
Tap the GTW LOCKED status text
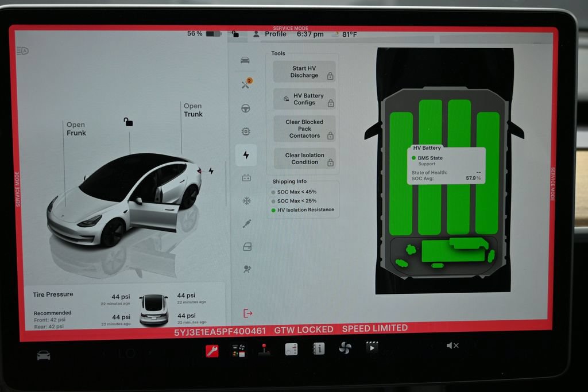click(x=304, y=330)
